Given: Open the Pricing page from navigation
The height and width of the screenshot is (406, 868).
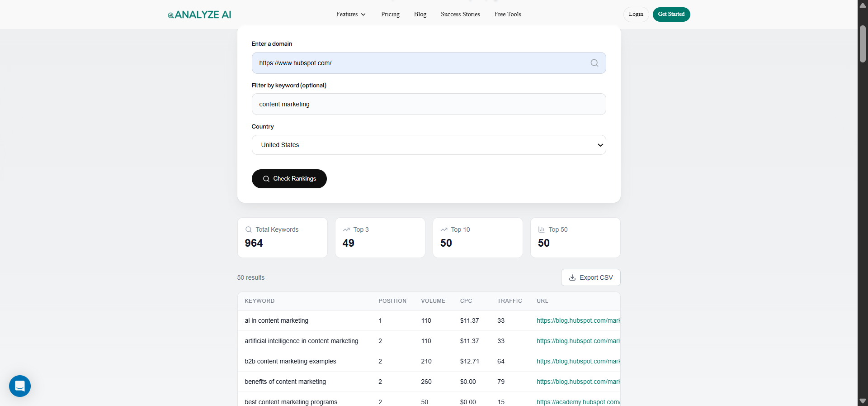Looking at the screenshot, I should (390, 14).
